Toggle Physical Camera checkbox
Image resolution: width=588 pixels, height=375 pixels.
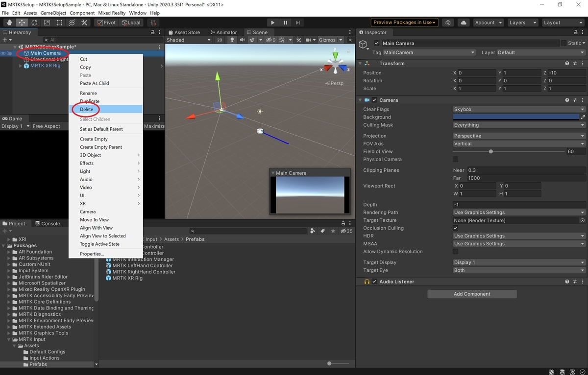click(456, 160)
